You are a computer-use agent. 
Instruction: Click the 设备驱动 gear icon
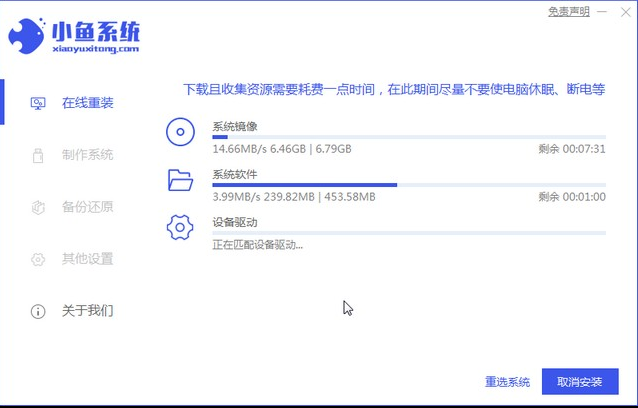click(180, 227)
